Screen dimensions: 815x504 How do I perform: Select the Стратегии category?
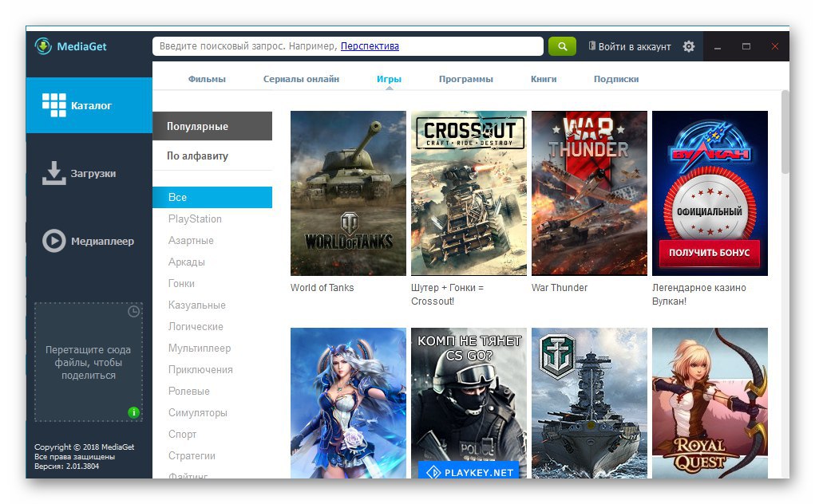192,455
